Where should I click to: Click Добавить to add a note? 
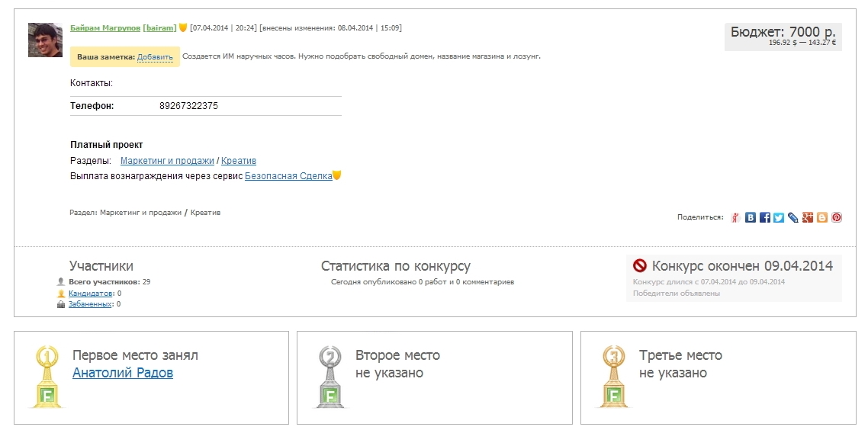point(155,57)
